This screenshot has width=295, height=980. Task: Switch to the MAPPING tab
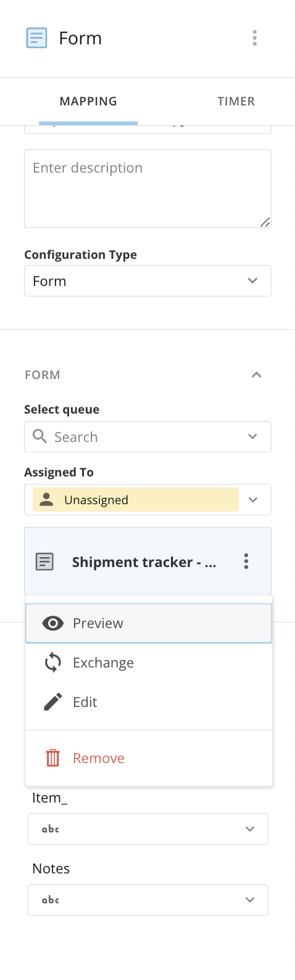pyautogui.click(x=88, y=101)
